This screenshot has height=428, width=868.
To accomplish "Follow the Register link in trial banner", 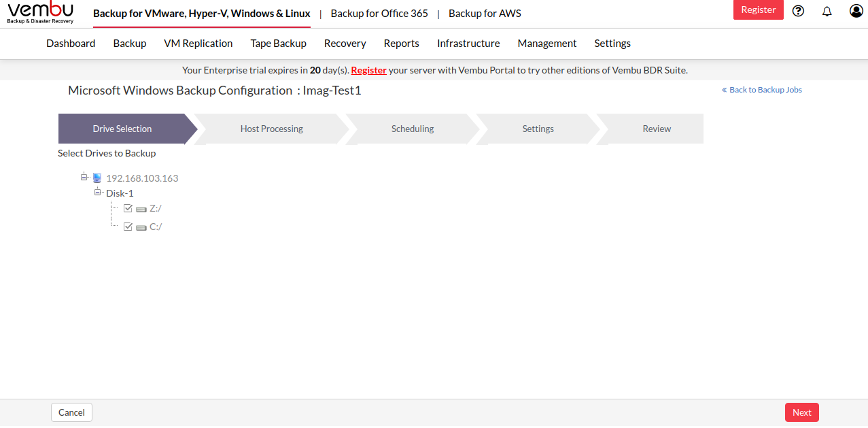I will pyautogui.click(x=369, y=70).
